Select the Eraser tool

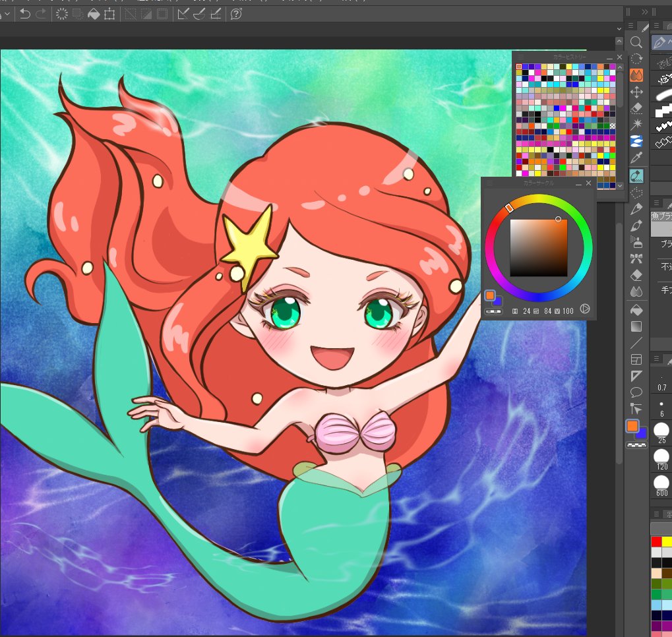coord(636,275)
